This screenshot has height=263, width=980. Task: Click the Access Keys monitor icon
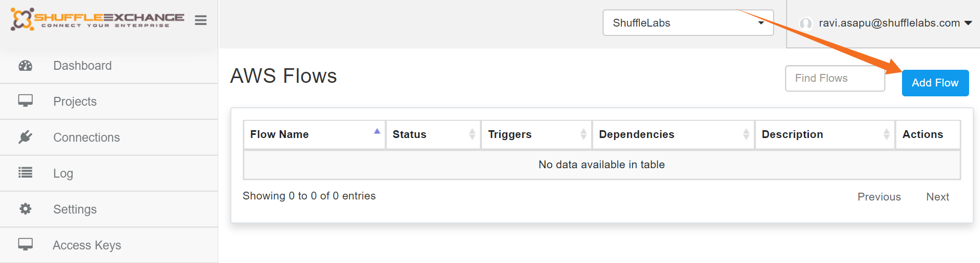25,244
